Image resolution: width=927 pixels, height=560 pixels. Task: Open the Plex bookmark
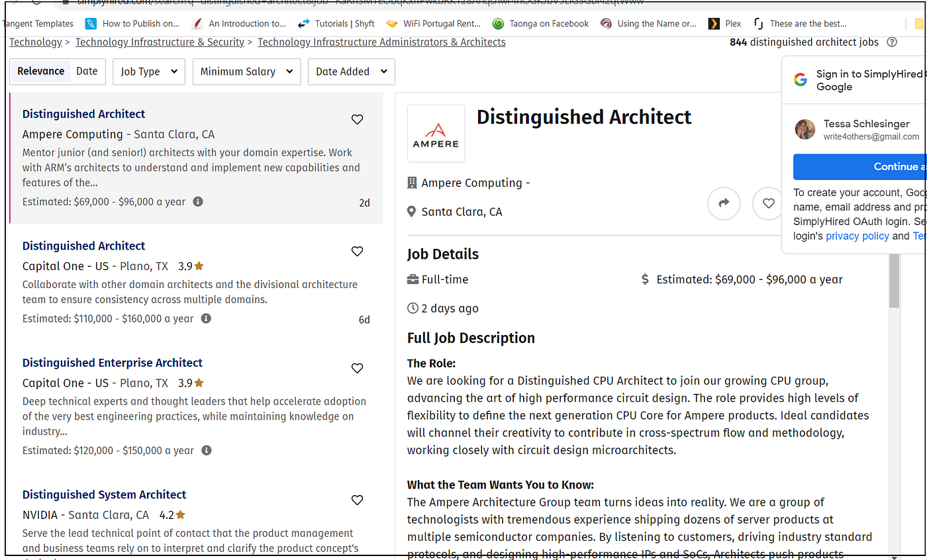coord(725,24)
